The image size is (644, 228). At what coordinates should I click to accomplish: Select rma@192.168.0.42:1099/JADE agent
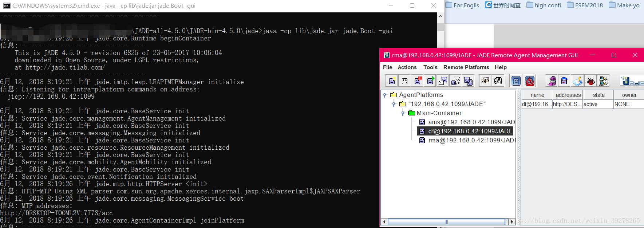point(472,140)
